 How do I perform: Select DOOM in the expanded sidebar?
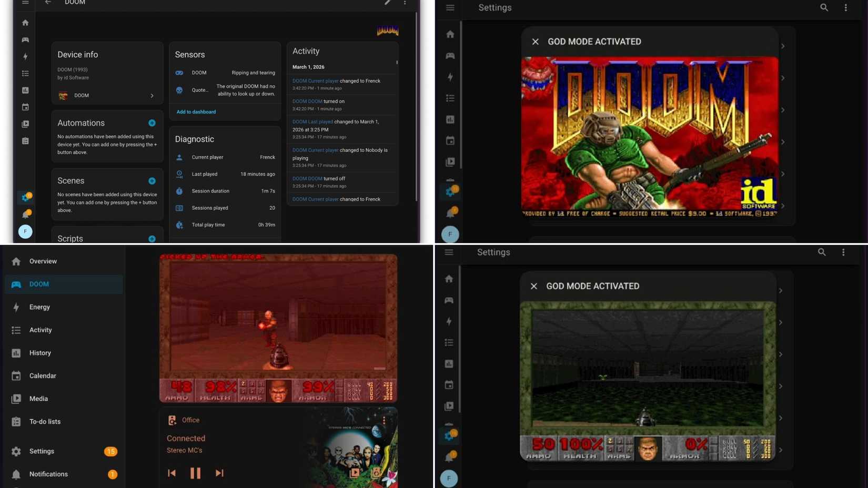[64, 284]
